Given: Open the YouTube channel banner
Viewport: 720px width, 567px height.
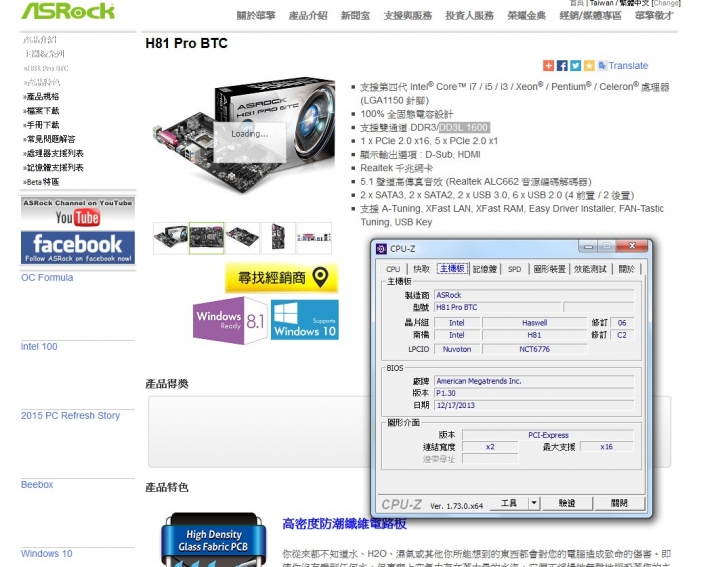Looking at the screenshot, I should point(78,213).
